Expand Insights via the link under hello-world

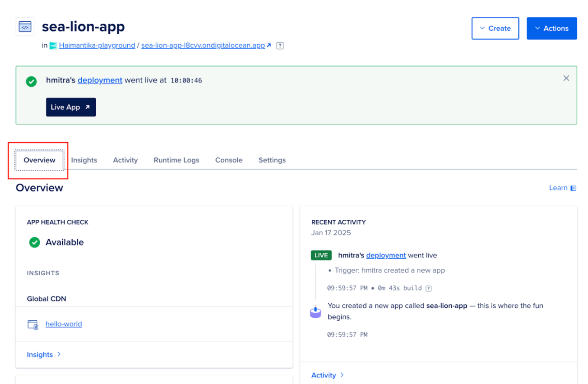(x=44, y=355)
